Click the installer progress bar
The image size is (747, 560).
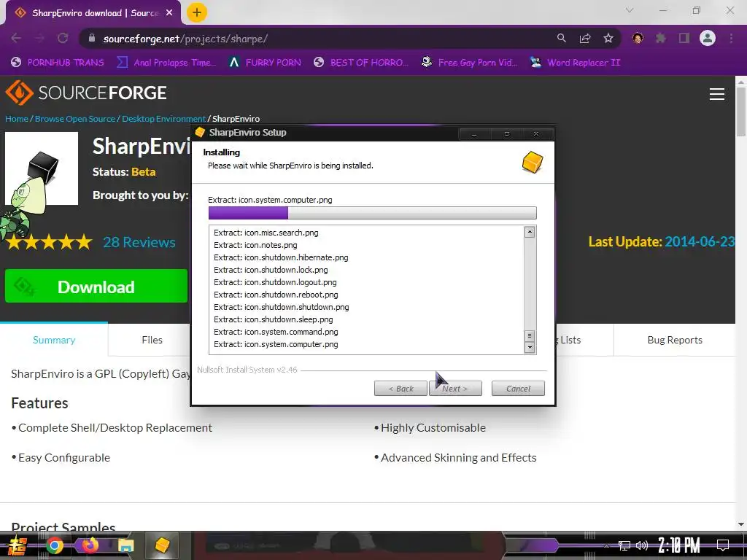point(372,213)
